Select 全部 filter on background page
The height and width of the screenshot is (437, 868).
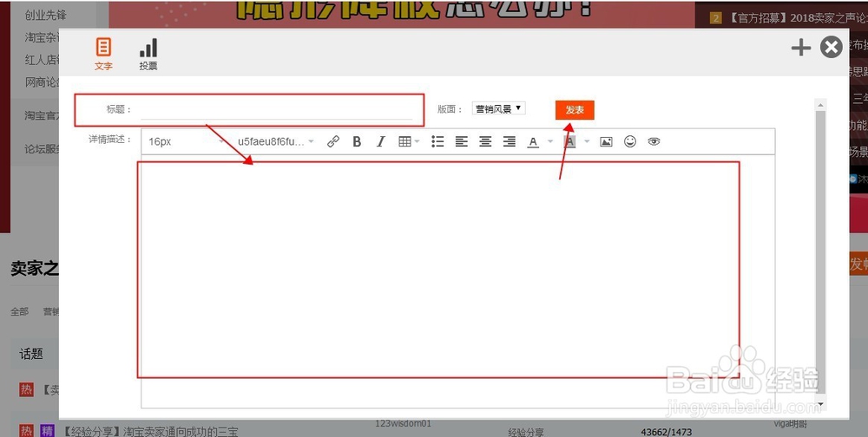coord(19,311)
